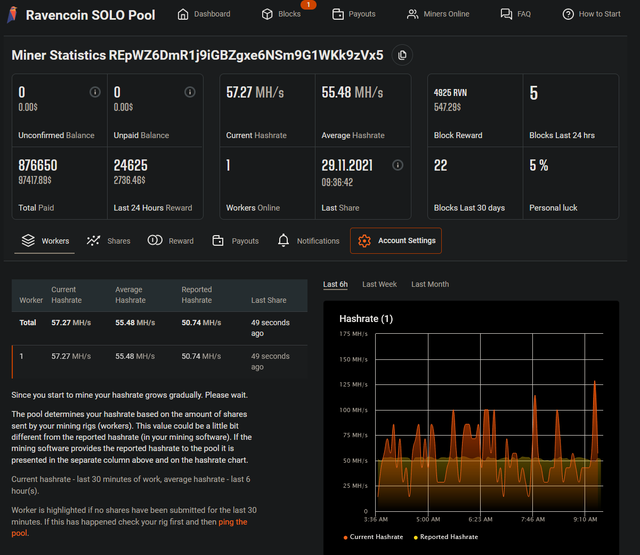Click the FAQ chat bubble icon

(x=506, y=14)
